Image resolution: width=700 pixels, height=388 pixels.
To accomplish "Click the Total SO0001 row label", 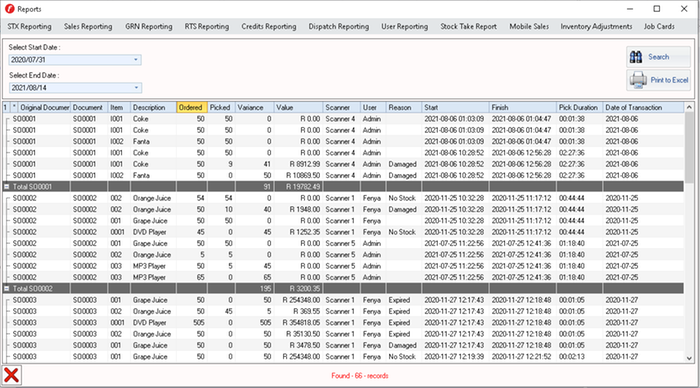I will [x=32, y=187].
